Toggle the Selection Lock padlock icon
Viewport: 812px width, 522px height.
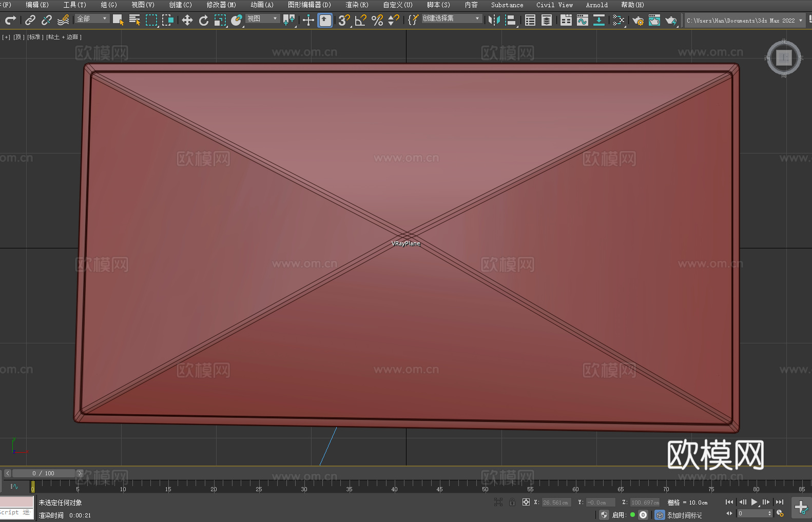coord(512,502)
